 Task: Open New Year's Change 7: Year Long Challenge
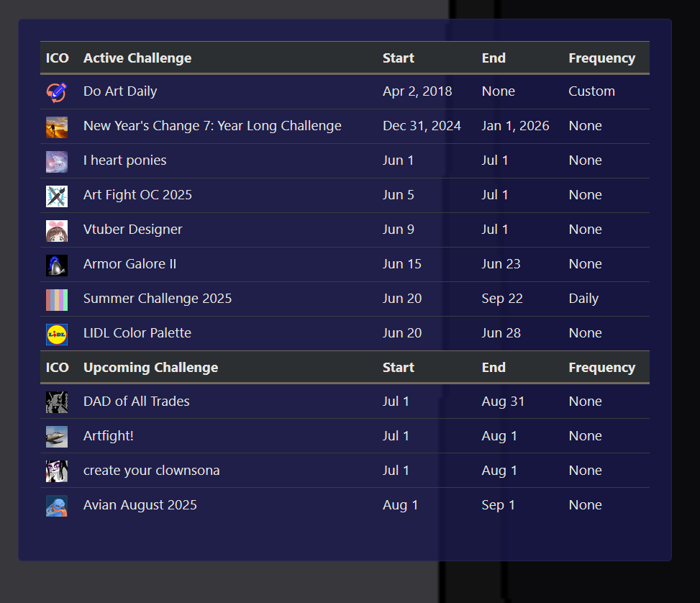click(212, 126)
